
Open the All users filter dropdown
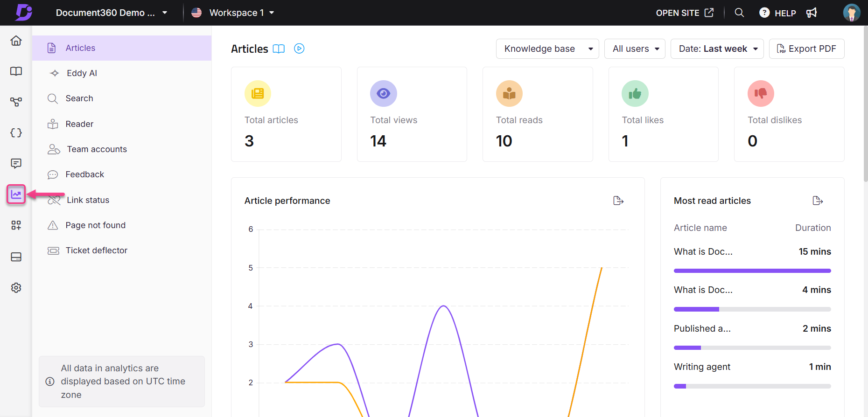pyautogui.click(x=635, y=49)
